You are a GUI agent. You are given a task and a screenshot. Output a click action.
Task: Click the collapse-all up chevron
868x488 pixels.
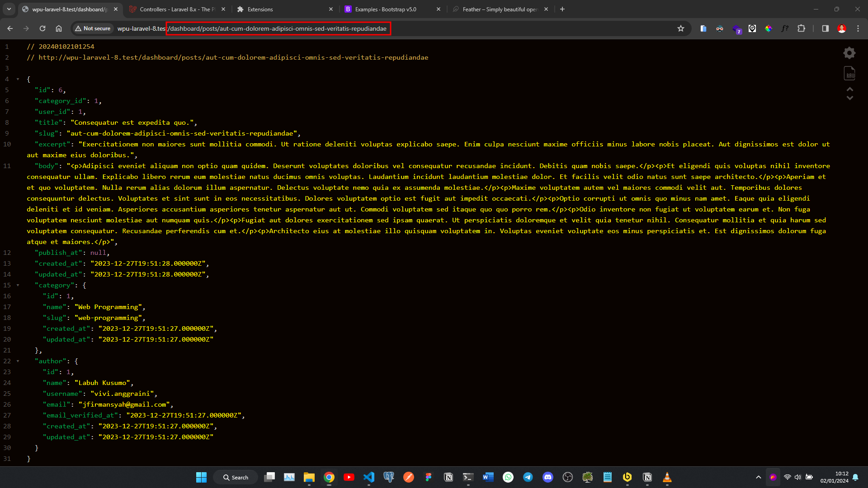850,89
